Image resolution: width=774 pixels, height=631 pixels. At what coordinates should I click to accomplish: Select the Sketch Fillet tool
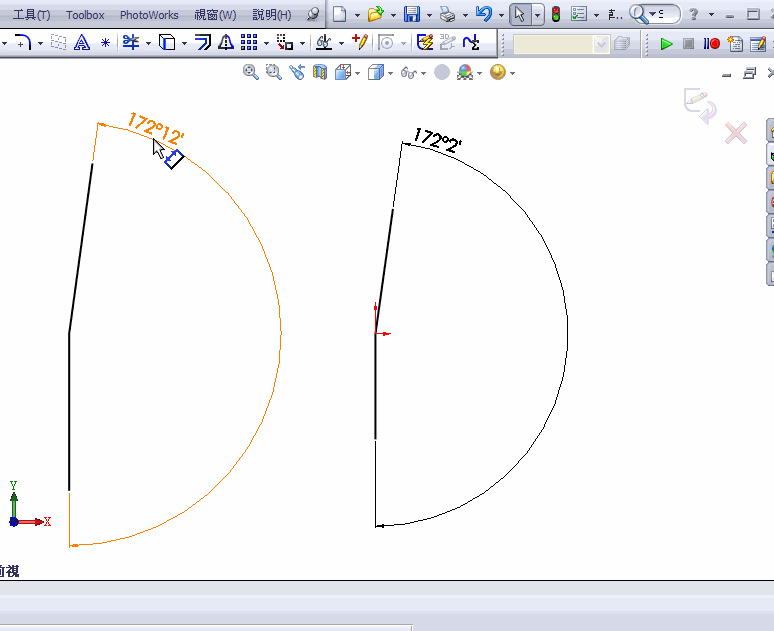(23, 43)
